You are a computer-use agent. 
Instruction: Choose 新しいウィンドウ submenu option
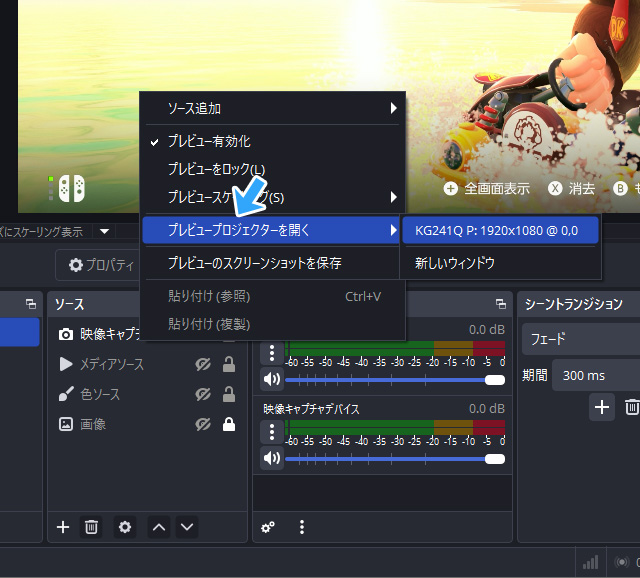[500, 263]
